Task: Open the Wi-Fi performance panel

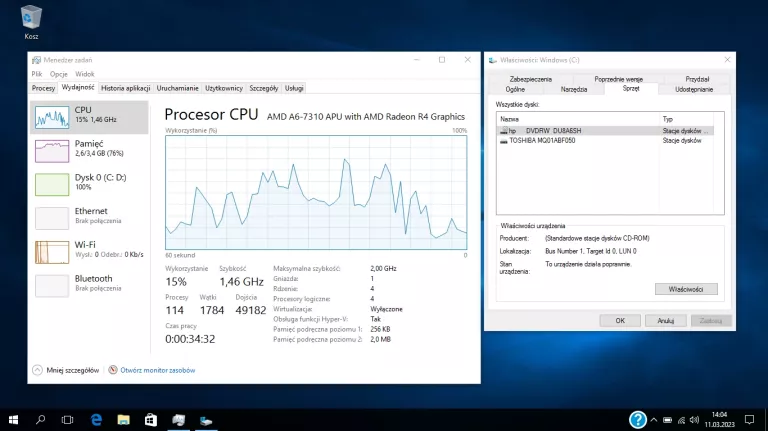Action: pyautogui.click(x=88, y=249)
